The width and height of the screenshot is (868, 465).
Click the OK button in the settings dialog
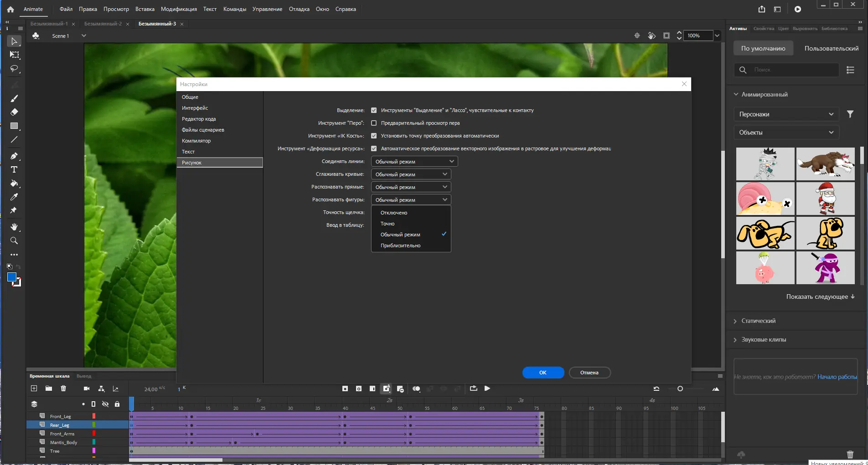(x=542, y=372)
